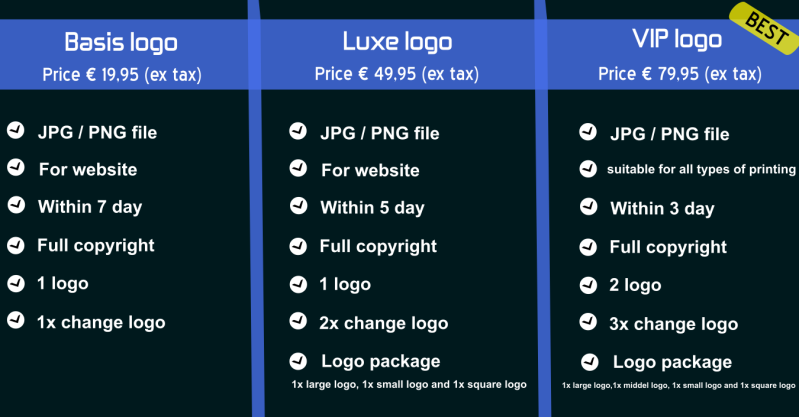Click checkmark next to Basis 'Within 7 day'
The image size is (799, 417).
tap(16, 206)
